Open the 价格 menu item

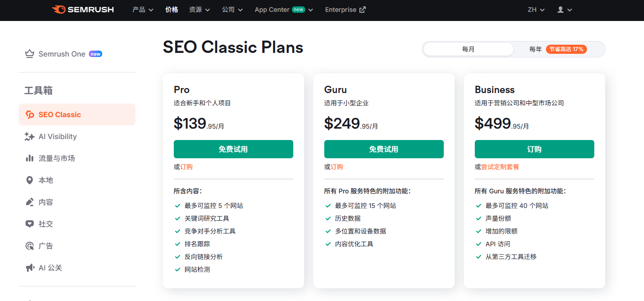click(x=171, y=10)
